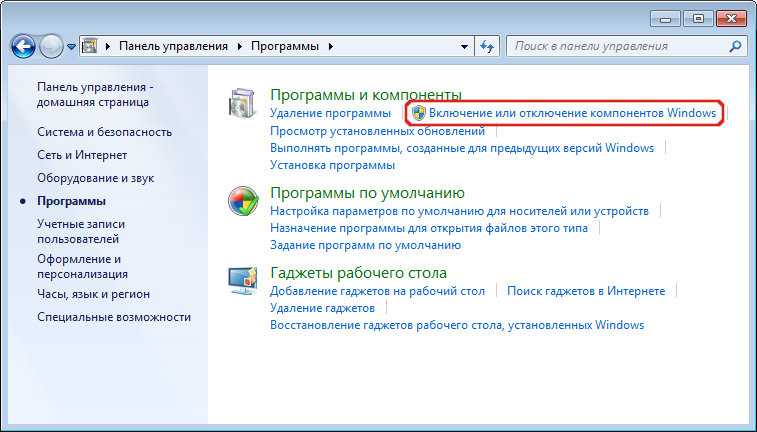
Task: Open Оформление и персонализация category
Action: tap(83, 266)
